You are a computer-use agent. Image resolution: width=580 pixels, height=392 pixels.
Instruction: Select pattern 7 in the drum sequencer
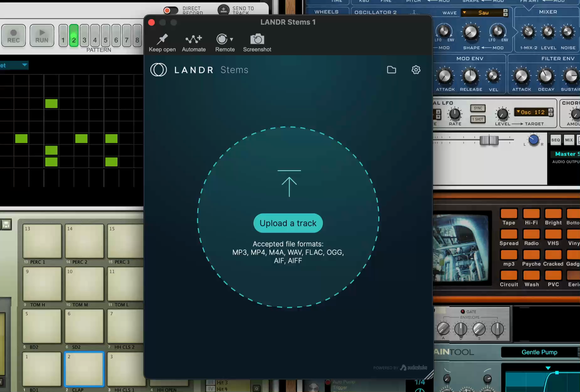point(127,36)
